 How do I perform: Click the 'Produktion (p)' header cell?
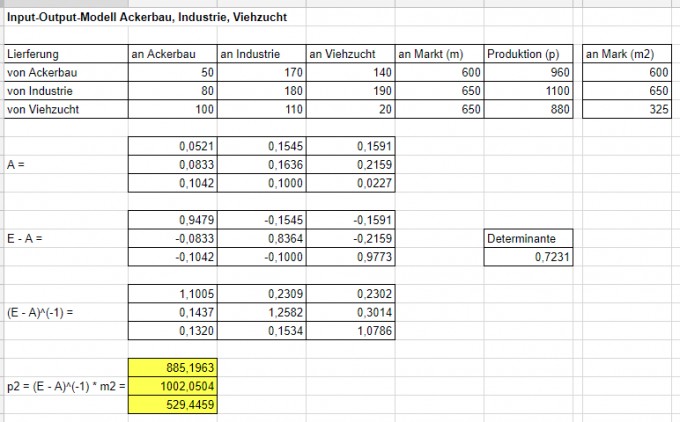click(x=528, y=54)
